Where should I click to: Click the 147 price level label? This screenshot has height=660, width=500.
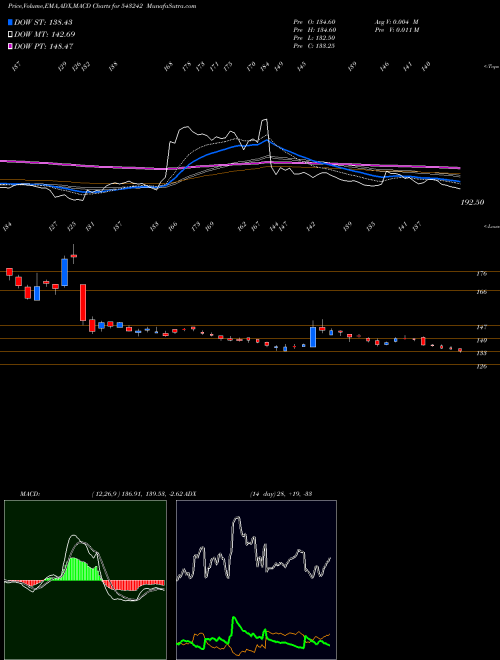(482, 327)
